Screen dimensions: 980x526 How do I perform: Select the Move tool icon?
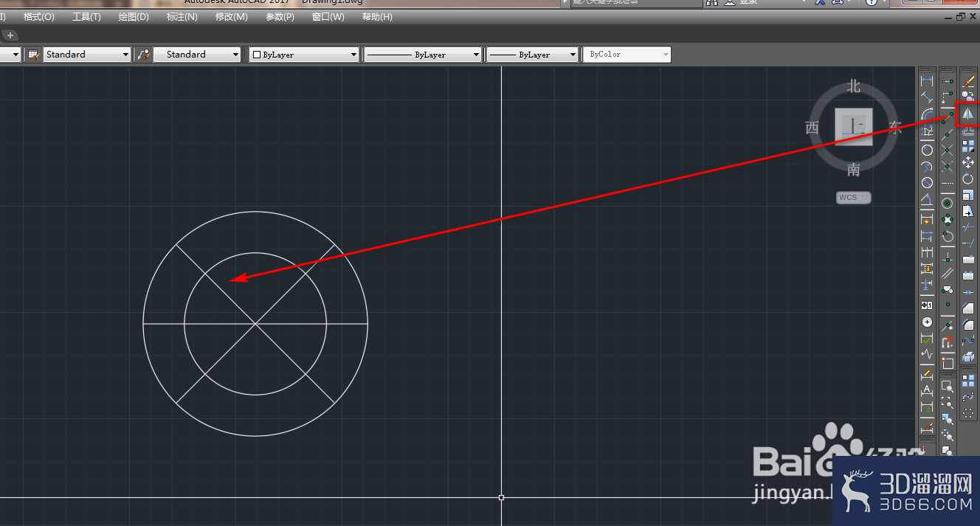(x=968, y=162)
